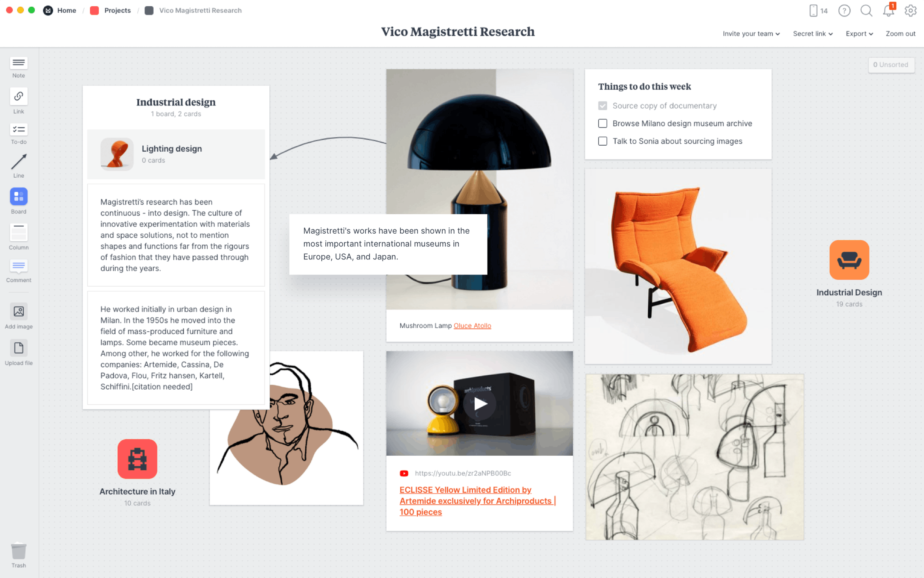The height and width of the screenshot is (578, 924).
Task: Check 'Talk to Sonia about sourcing images'
Action: pos(603,141)
